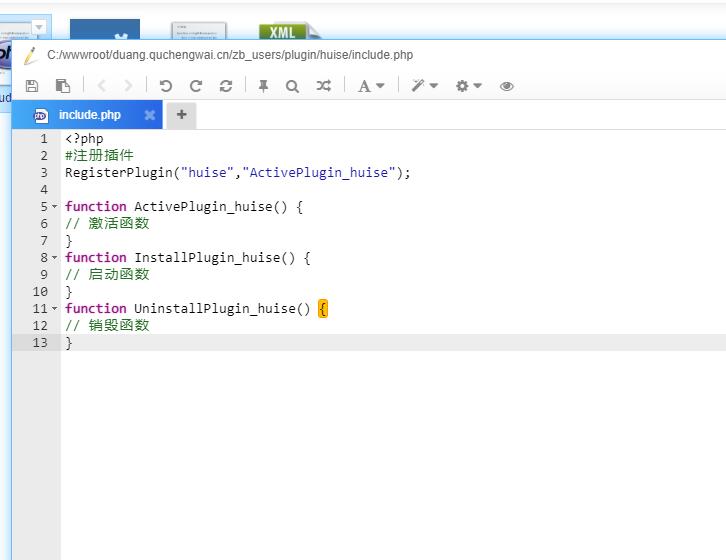Viewport: 726px width, 560px height.
Task: Collapse the ActivePlugin_huise function fold
Action: tap(55, 207)
